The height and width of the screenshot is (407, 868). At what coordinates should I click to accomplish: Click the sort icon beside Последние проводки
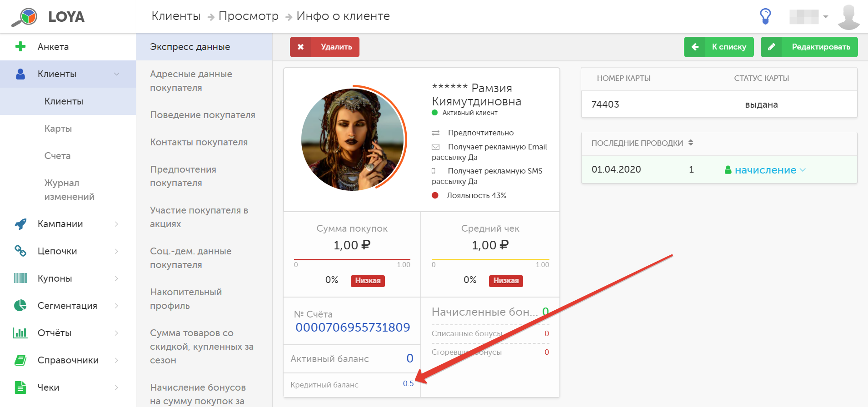click(690, 143)
